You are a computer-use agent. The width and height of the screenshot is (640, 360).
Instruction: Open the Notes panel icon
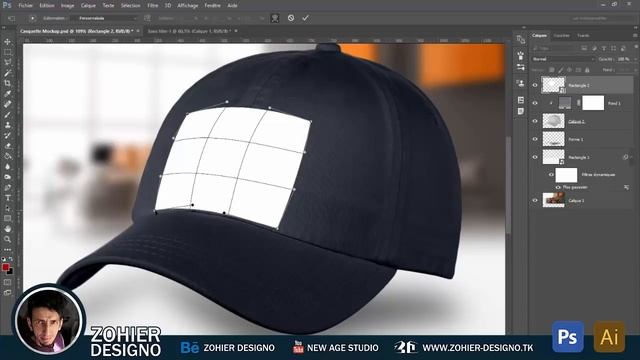click(520, 111)
